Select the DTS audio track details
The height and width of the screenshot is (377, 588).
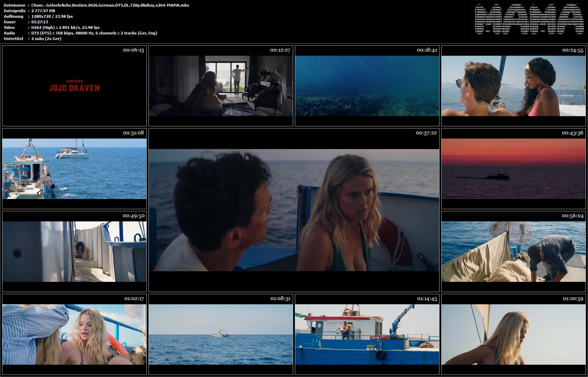[94, 33]
